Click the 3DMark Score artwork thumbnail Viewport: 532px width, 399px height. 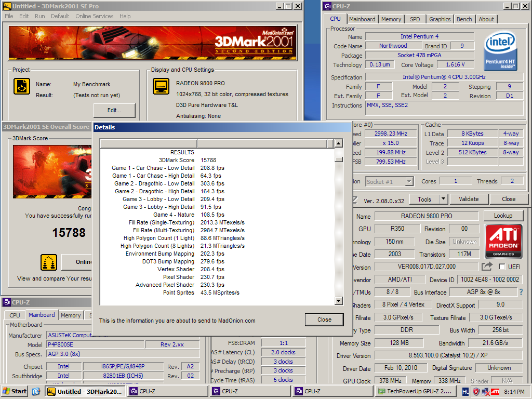[52, 171]
